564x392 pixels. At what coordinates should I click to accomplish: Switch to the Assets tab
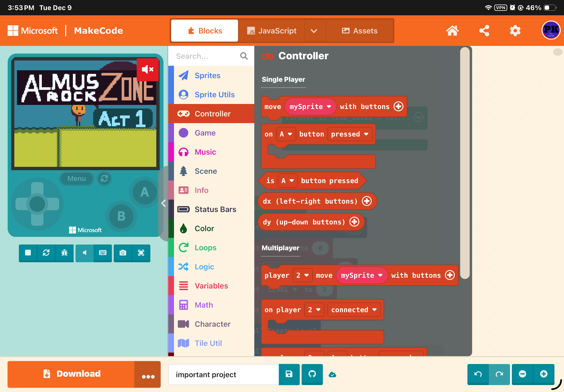pyautogui.click(x=360, y=31)
